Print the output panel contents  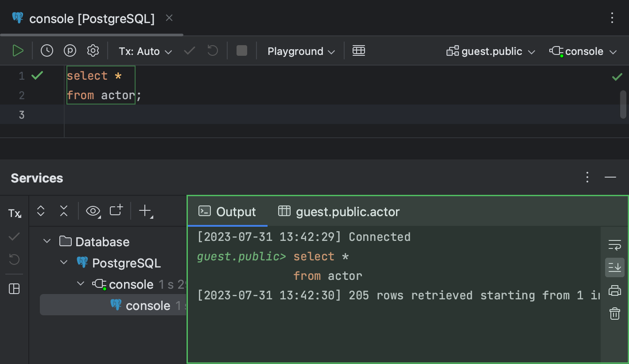click(615, 290)
